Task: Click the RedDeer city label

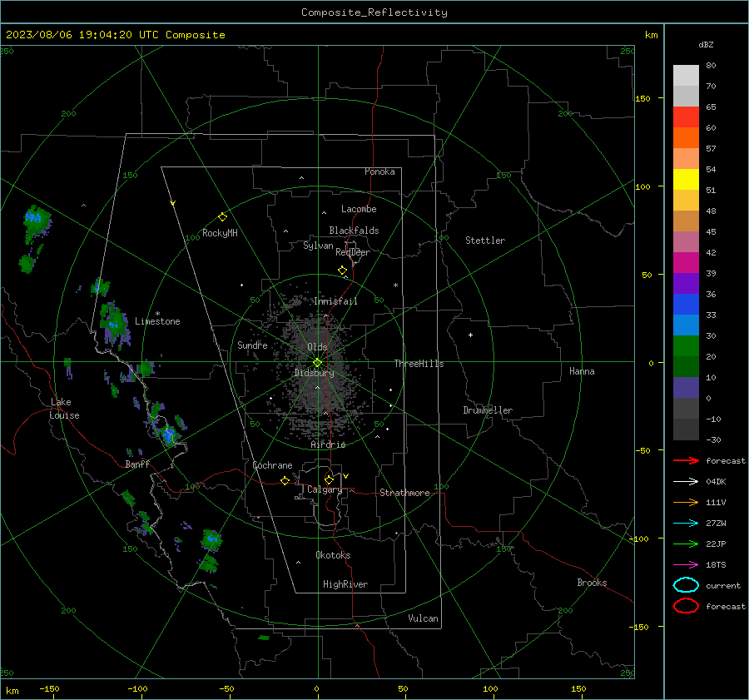Action: (x=353, y=252)
